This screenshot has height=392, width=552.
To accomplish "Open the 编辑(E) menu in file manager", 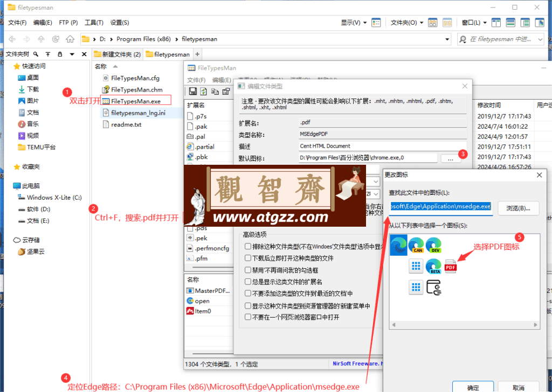I will tap(43, 23).
